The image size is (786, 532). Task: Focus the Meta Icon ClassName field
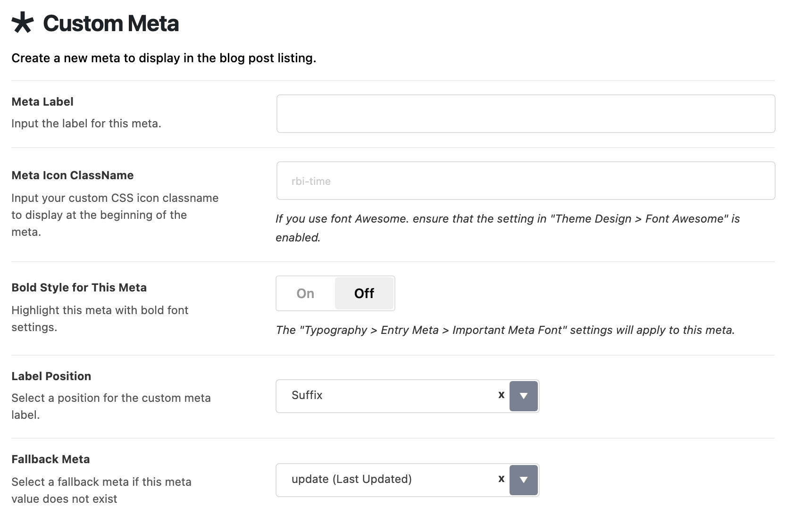[526, 181]
